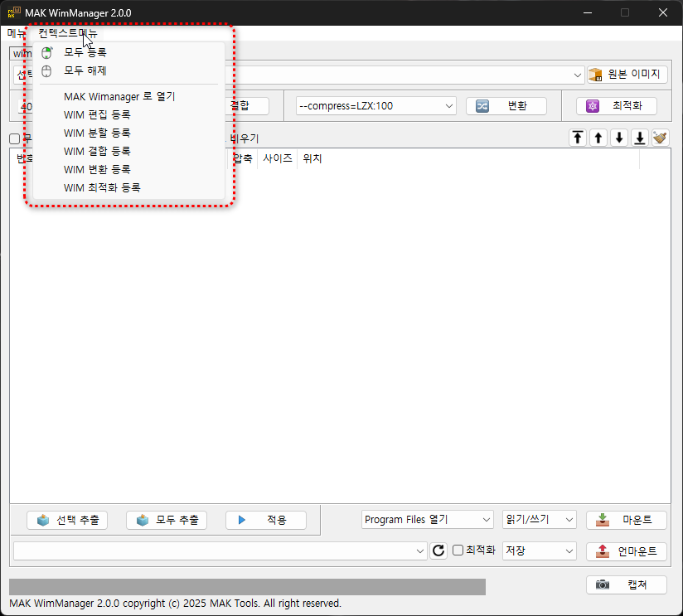This screenshot has height=616, width=683.
Task: Click the gray progress bar
Action: (247, 587)
